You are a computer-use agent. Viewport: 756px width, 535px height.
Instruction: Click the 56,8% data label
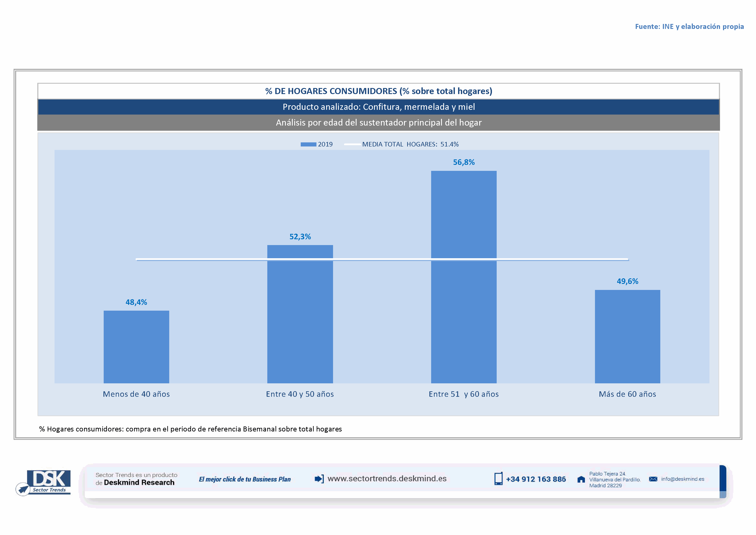[464, 162]
